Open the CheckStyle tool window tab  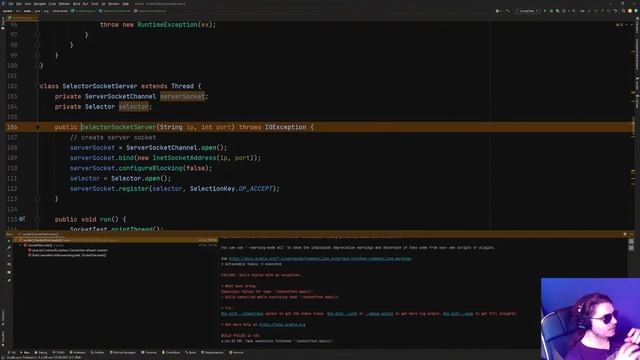[171, 352]
